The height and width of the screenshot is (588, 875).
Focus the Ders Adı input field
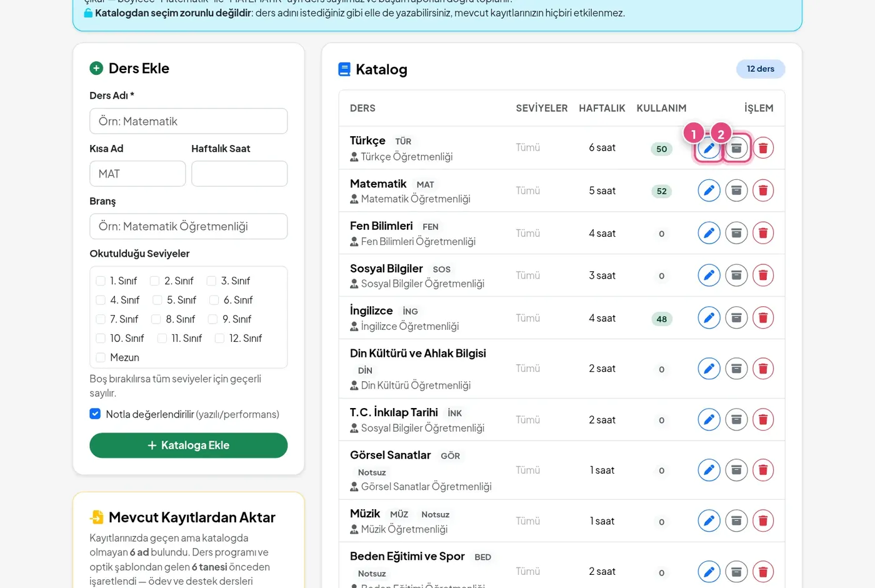pos(189,121)
